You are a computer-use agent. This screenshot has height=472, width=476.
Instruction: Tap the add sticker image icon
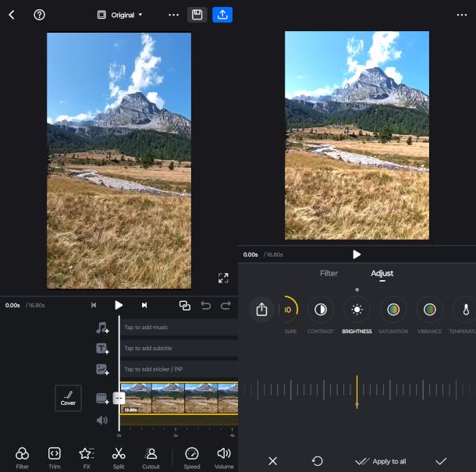[x=102, y=369]
